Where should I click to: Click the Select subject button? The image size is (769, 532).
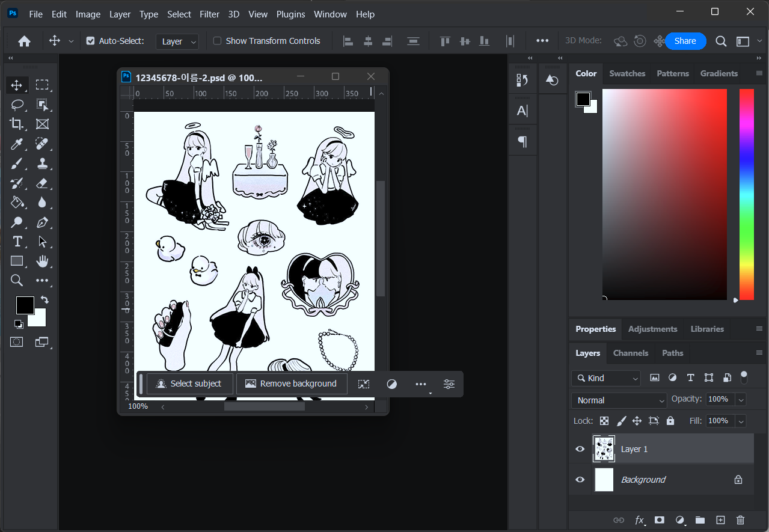click(189, 384)
